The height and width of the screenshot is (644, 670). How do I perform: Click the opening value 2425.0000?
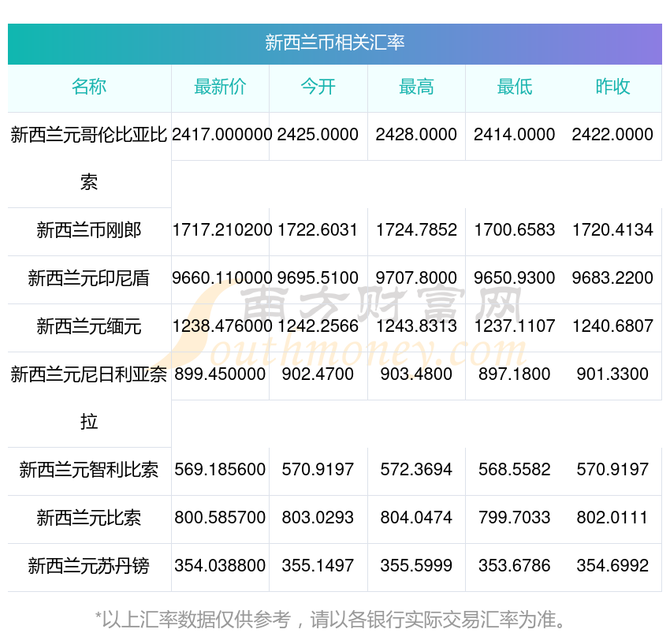318,135
